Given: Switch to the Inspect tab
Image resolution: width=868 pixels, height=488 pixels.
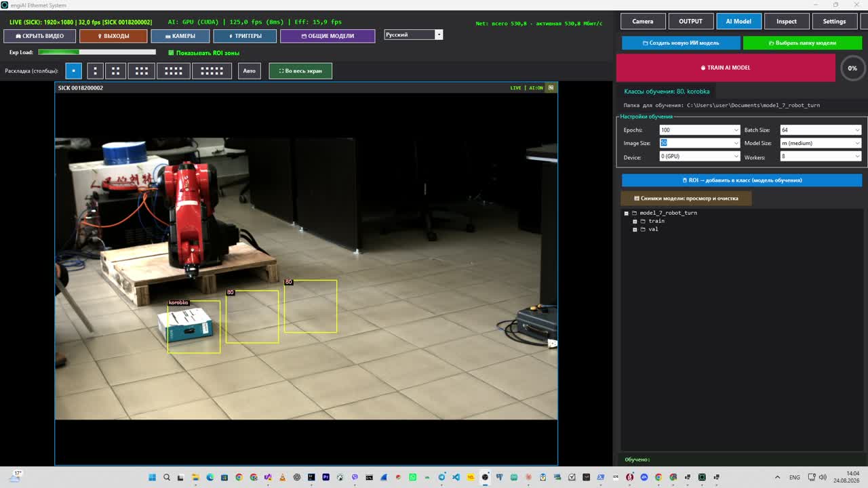Looking at the screenshot, I should (x=787, y=21).
